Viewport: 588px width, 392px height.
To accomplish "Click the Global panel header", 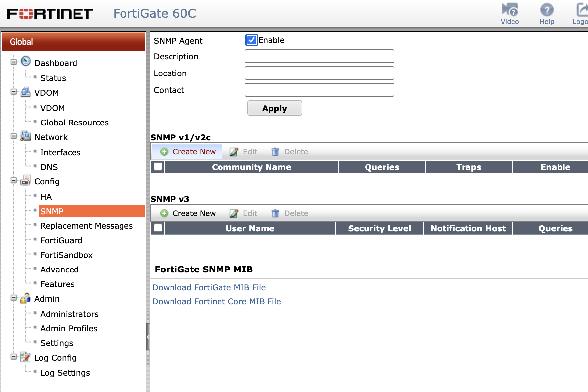I will [73, 42].
